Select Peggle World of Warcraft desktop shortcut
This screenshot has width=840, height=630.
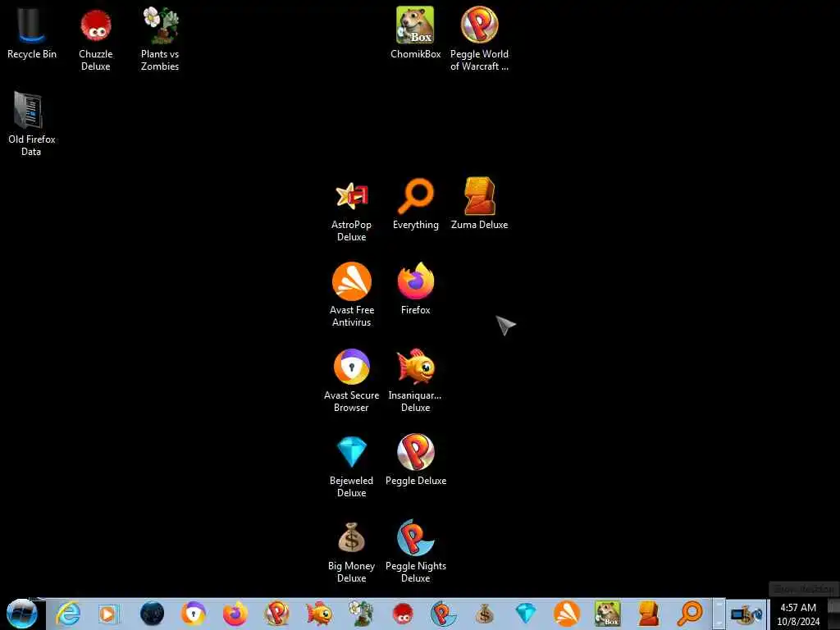coord(479,39)
